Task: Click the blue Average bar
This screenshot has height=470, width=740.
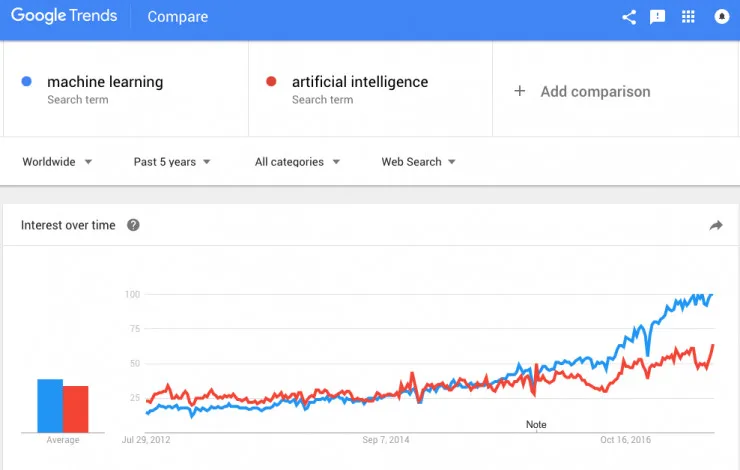Action: (50, 404)
